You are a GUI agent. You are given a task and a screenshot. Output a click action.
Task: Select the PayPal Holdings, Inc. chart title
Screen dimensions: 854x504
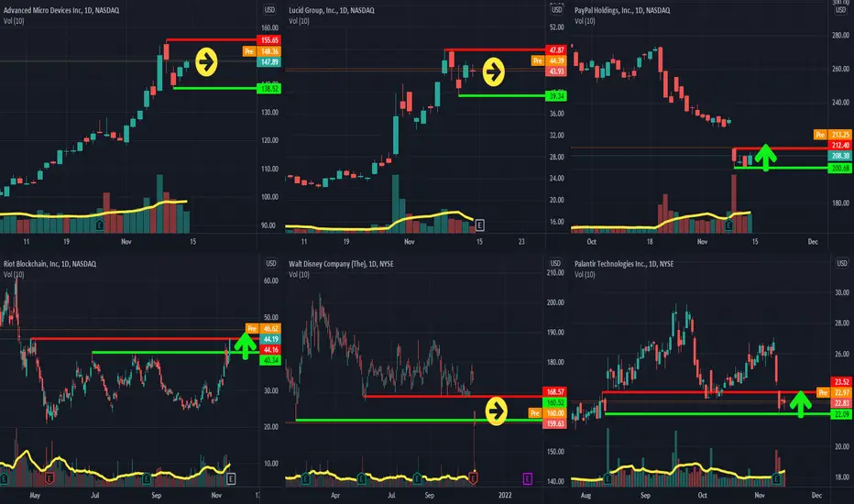pos(622,10)
